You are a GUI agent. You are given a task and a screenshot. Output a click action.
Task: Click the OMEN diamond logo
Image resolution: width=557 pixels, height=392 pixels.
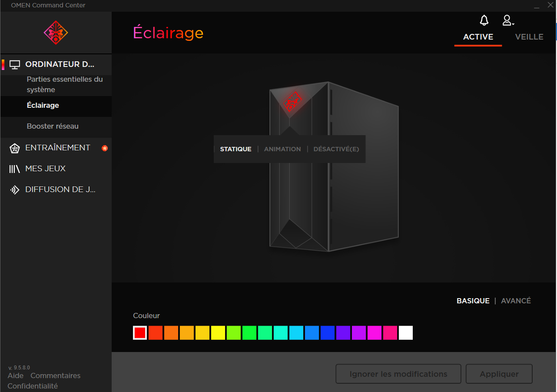tap(56, 32)
